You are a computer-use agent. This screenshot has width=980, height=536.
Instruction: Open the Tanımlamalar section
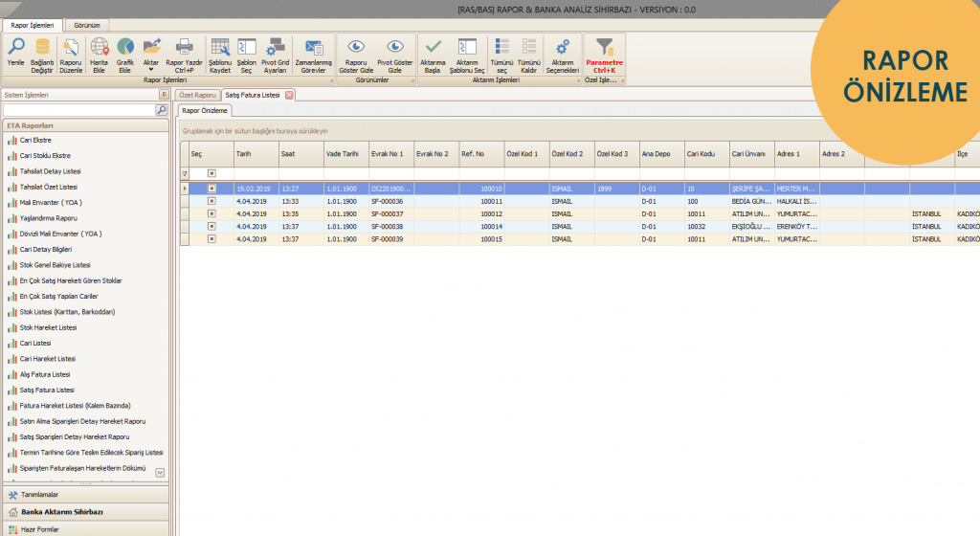pyautogui.click(x=85, y=494)
